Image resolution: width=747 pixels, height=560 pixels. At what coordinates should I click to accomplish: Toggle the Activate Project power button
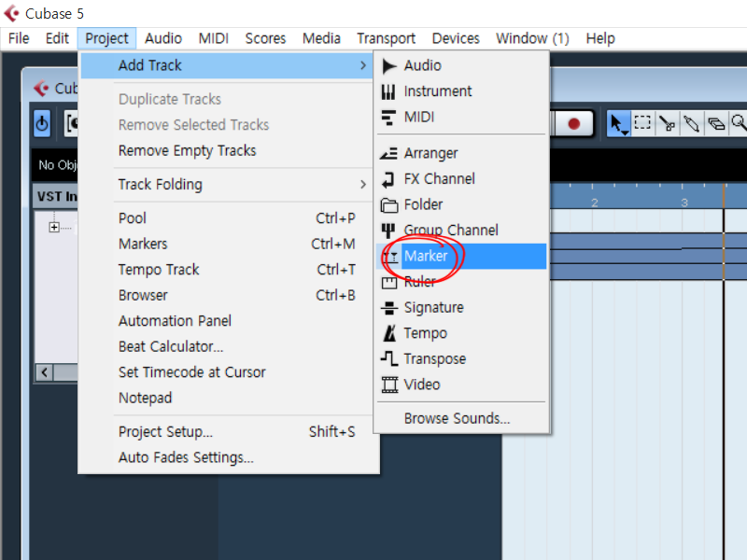point(42,124)
